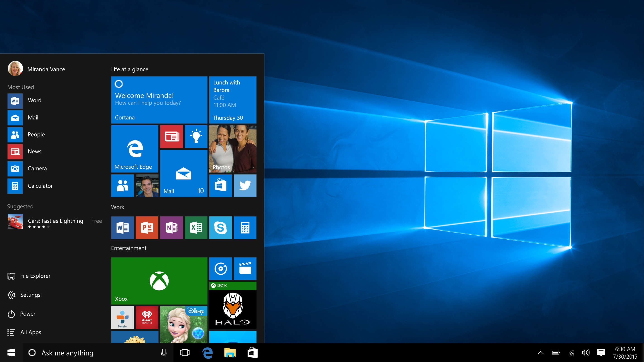Image resolution: width=644 pixels, height=362 pixels.
Task: Open Microsoft Edge from taskbar
Action: tap(208, 353)
